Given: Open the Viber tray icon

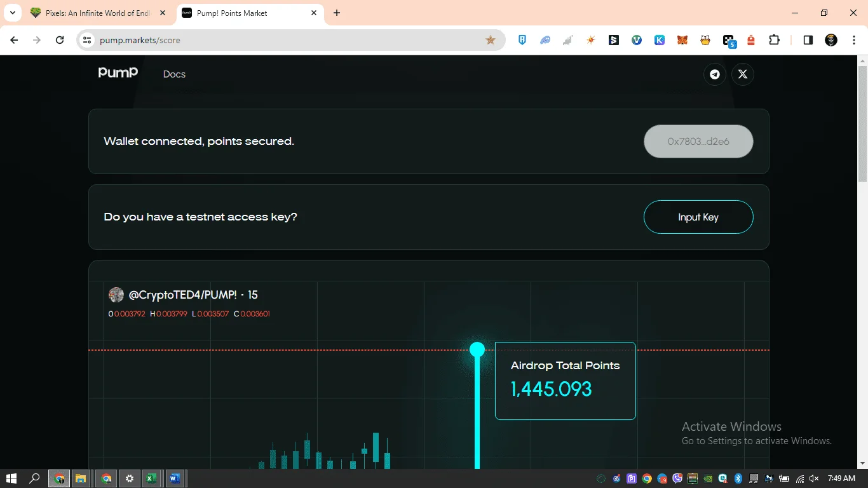Looking at the screenshot, I should [677, 478].
